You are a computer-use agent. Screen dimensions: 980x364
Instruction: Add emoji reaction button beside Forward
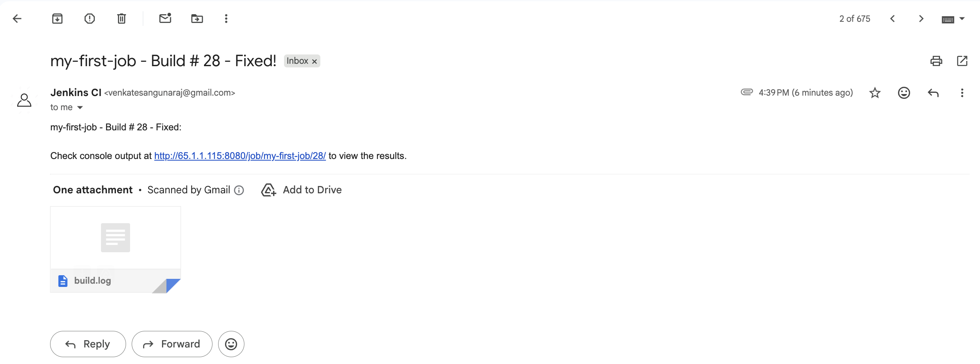[231, 344]
